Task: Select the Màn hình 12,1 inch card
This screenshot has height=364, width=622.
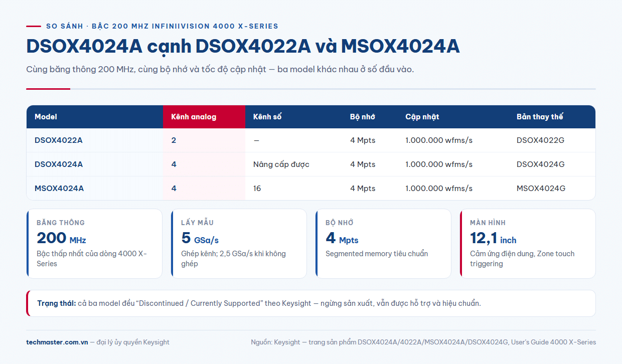Action: point(528,244)
